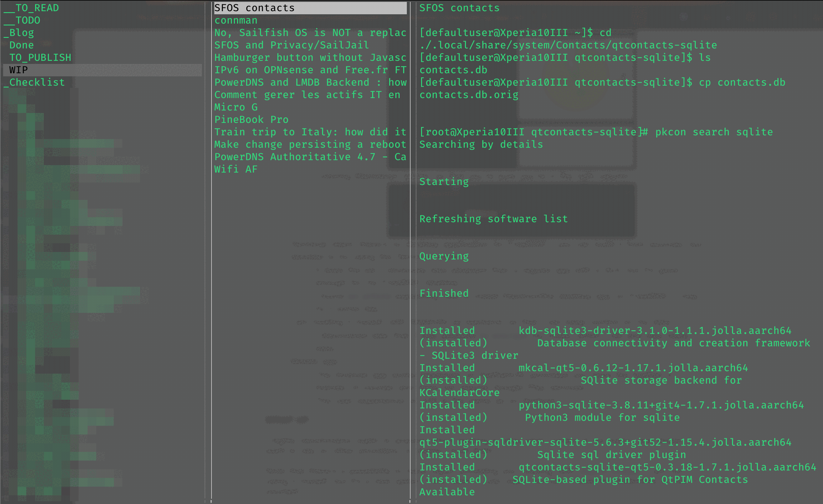
Task: Click the 'SFOS contacts' title in note pane
Action: (459, 8)
